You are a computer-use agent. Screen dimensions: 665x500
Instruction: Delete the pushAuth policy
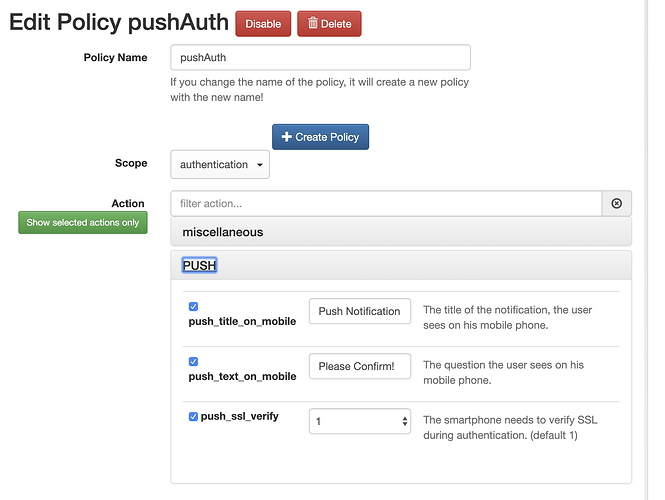(329, 24)
